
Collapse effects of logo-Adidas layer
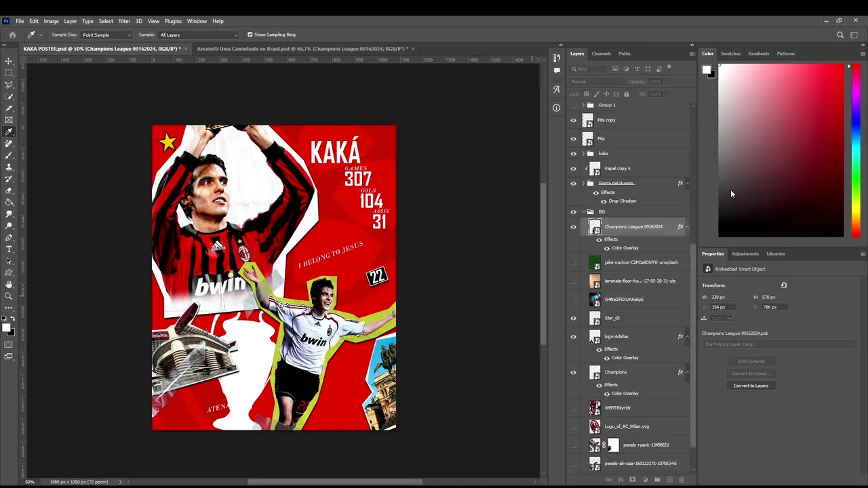[x=688, y=336]
